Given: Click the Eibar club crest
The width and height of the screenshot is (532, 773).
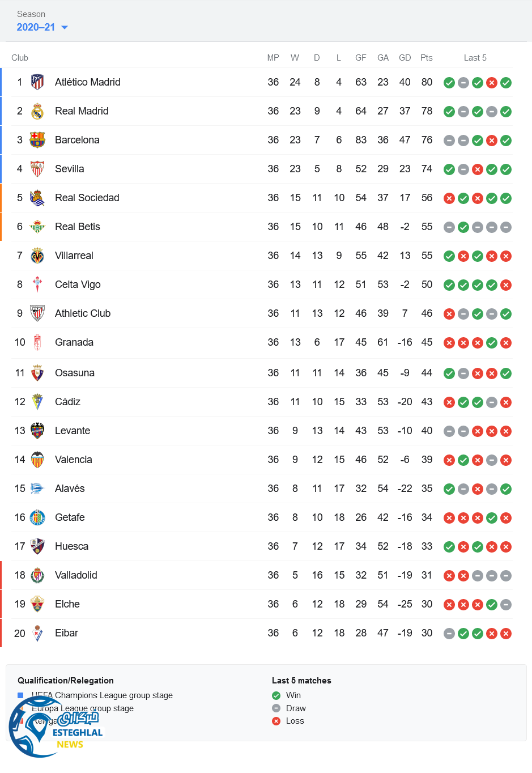Looking at the screenshot, I should tap(37, 633).
